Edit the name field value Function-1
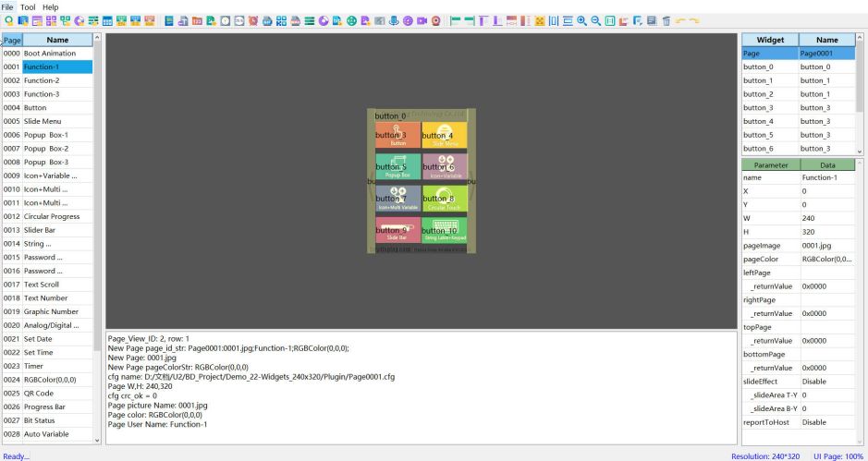Image resolution: width=868 pixels, height=461 pixels. (x=827, y=177)
